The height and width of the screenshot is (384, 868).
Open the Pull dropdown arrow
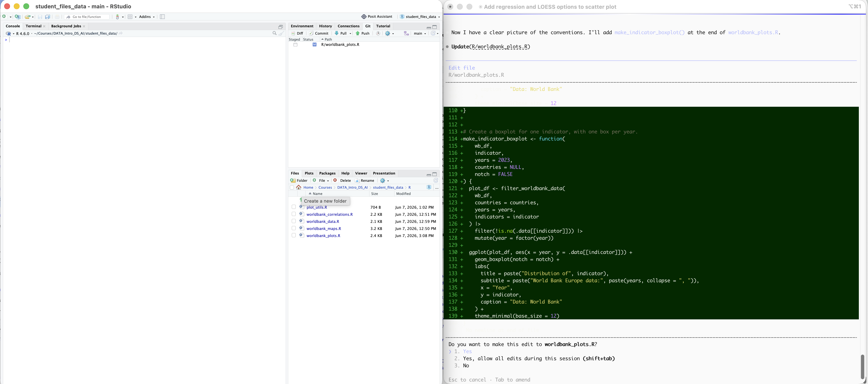click(x=350, y=33)
